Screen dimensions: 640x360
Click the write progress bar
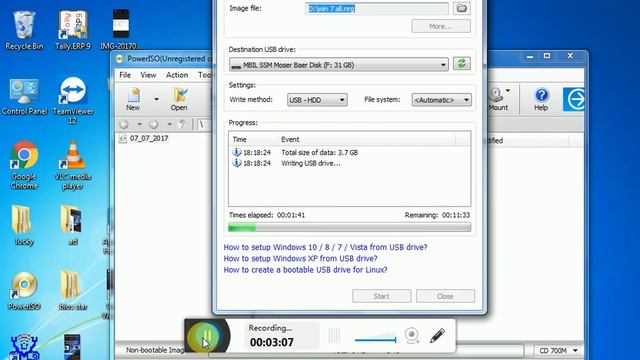tap(349, 228)
